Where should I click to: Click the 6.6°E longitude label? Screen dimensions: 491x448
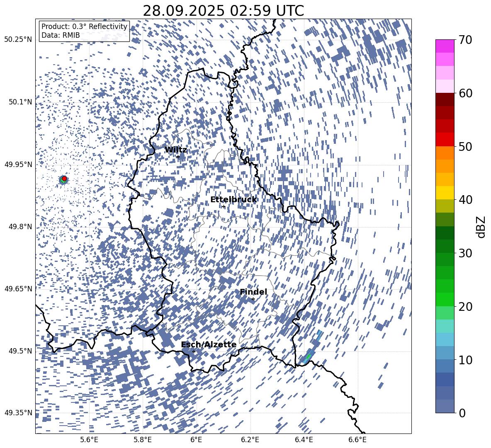(x=357, y=440)
